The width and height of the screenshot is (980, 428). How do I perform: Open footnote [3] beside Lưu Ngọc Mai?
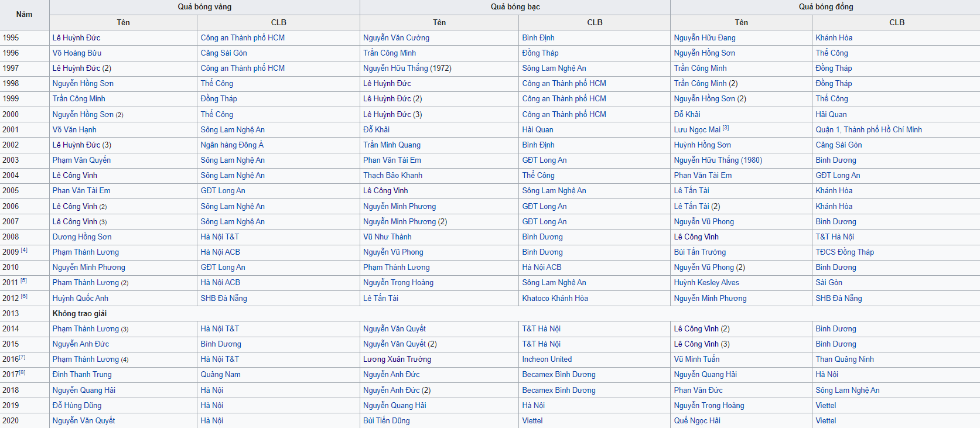[726, 128]
